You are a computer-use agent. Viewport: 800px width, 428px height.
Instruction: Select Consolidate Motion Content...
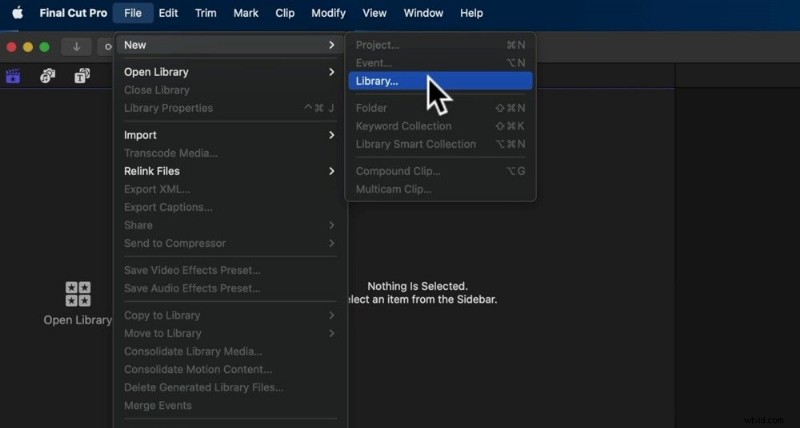(230, 369)
